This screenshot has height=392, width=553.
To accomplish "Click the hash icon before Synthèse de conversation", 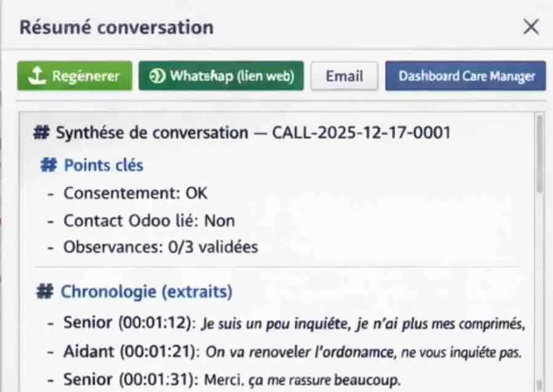I will click(42, 132).
